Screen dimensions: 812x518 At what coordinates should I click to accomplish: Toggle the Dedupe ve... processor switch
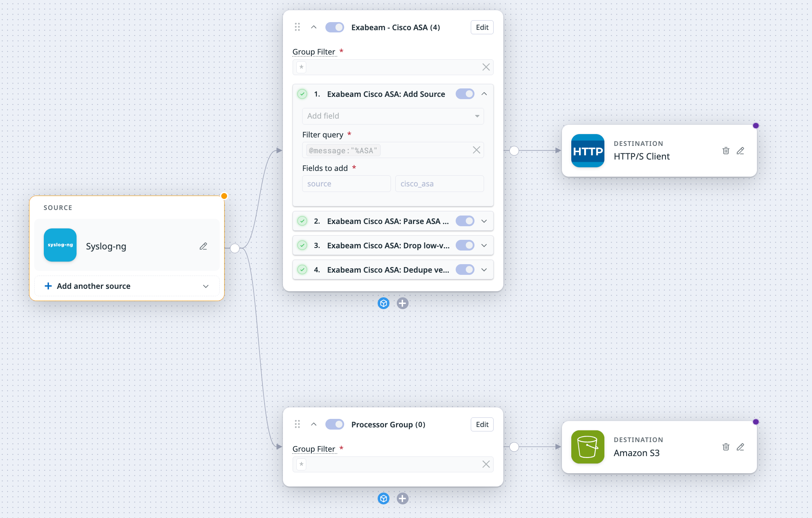click(x=465, y=270)
